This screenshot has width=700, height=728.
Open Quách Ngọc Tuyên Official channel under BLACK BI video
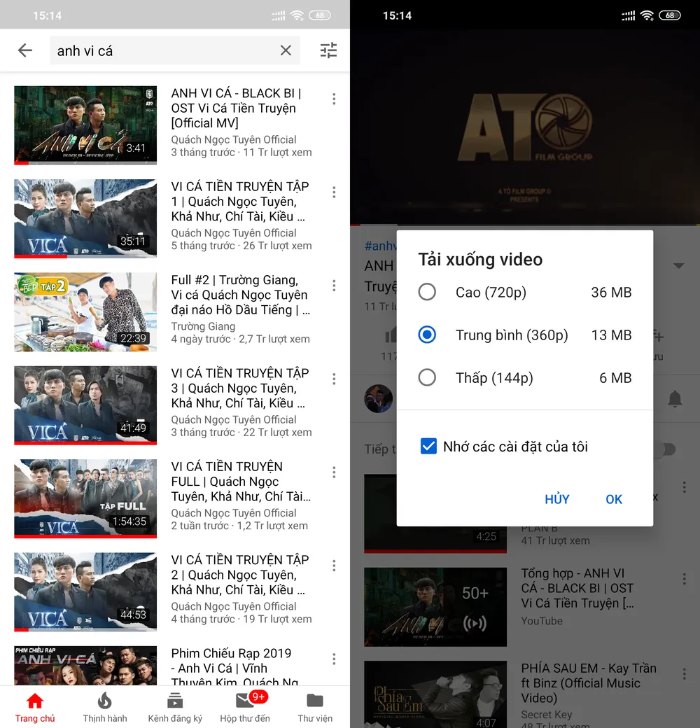tap(234, 139)
